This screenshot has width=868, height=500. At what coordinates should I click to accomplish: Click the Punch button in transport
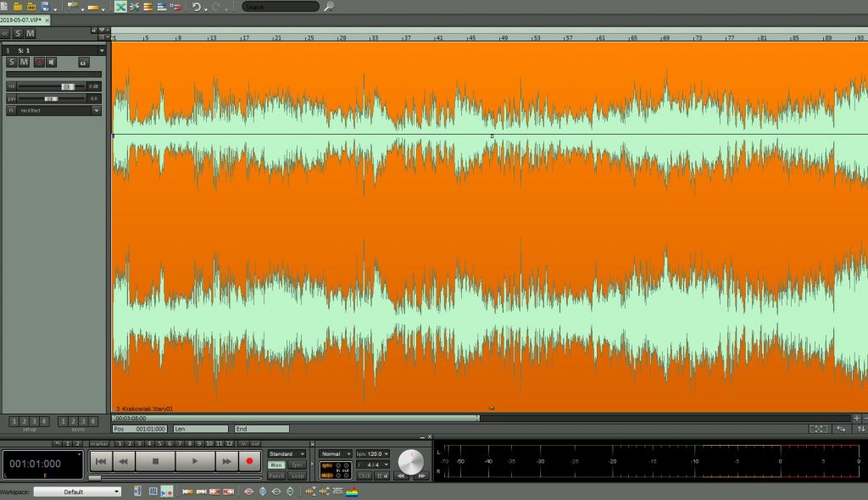pyautogui.click(x=276, y=475)
